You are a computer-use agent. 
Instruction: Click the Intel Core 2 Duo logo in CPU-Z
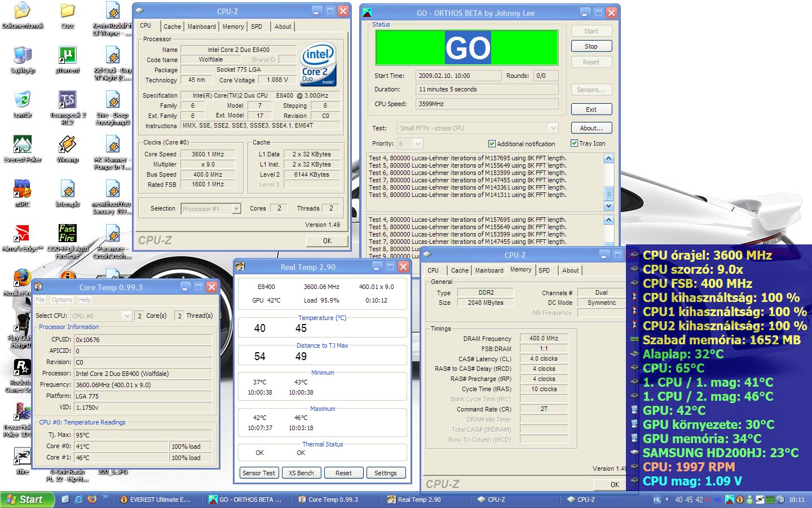click(x=318, y=64)
